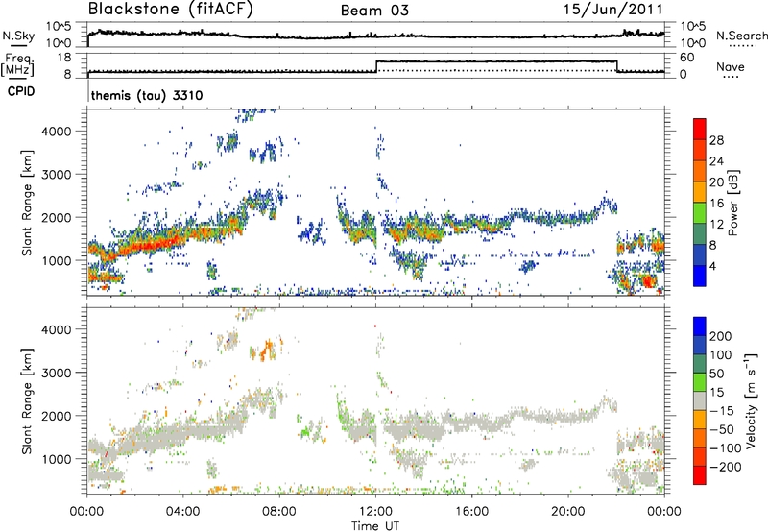
Task: Click the '3000' tick on the velocity panel axis
Action: tap(56, 373)
